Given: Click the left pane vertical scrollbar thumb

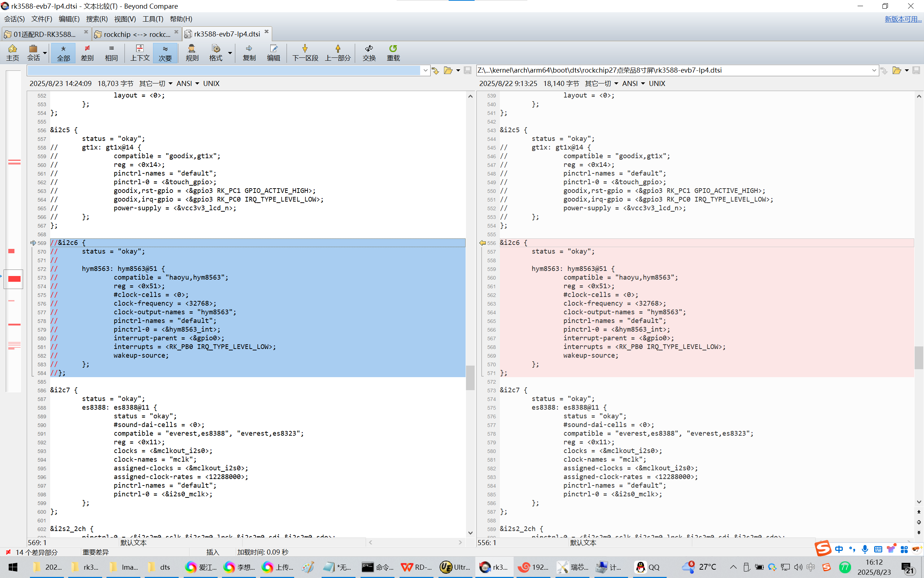Looking at the screenshot, I should [x=470, y=378].
